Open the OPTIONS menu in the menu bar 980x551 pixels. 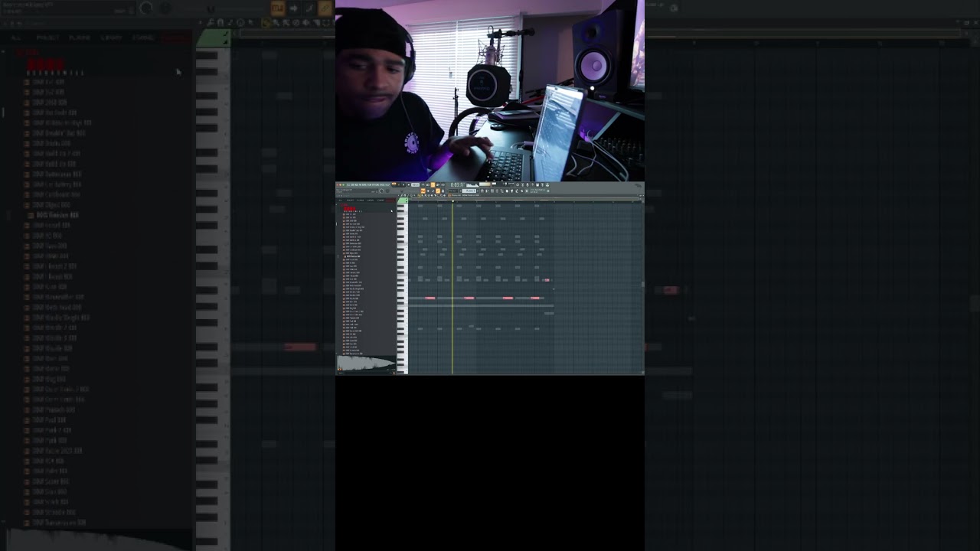[375, 184]
